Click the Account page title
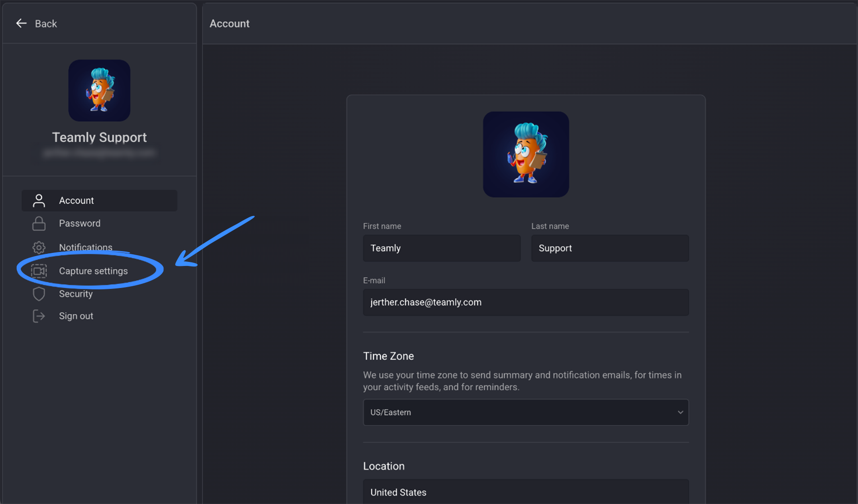 (x=230, y=23)
